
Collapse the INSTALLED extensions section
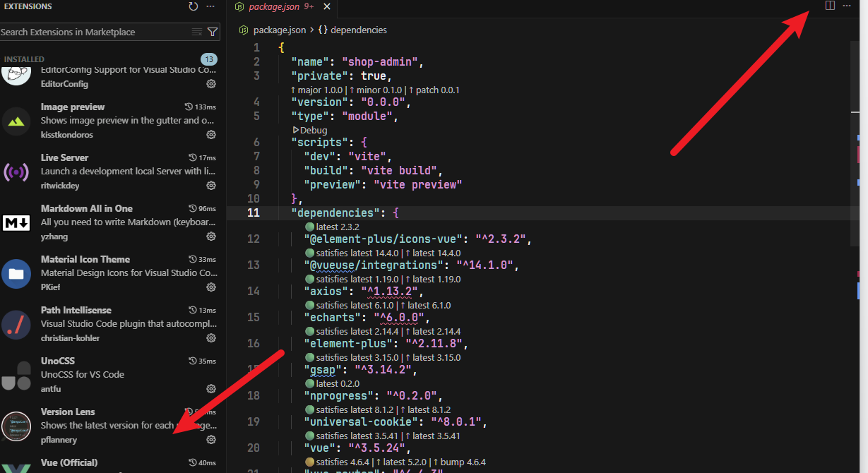[24, 59]
